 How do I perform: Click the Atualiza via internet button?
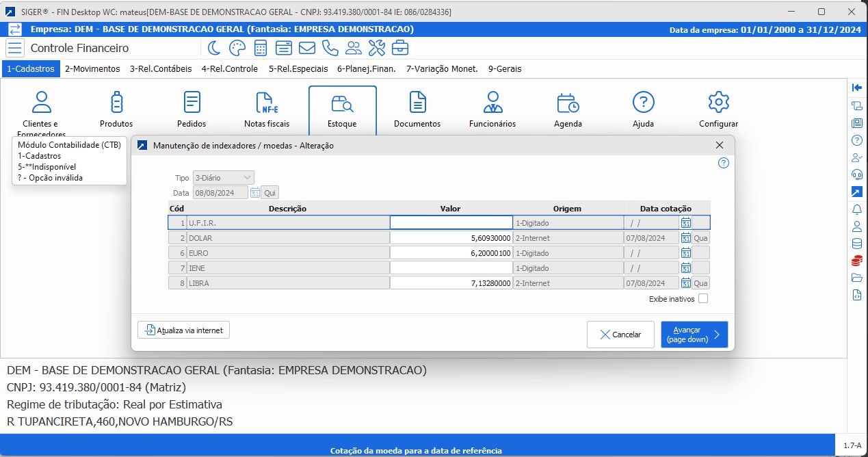184,330
